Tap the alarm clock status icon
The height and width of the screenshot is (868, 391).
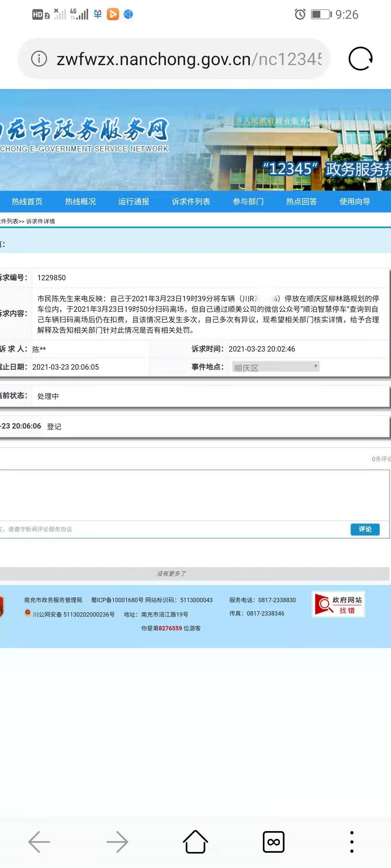pos(300,14)
